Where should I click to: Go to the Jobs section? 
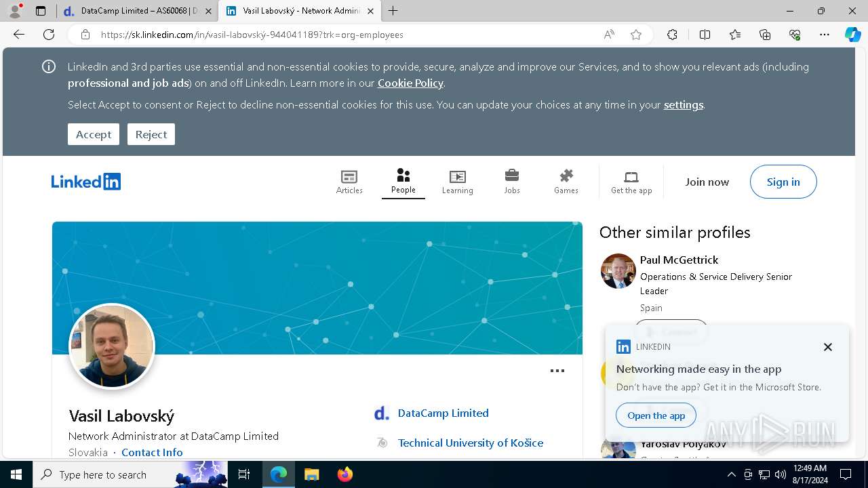pos(512,182)
